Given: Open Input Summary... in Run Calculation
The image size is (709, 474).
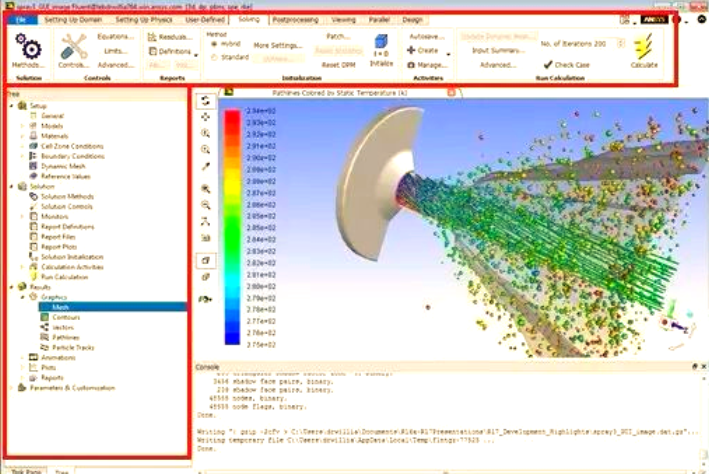Looking at the screenshot, I should click(x=498, y=50).
